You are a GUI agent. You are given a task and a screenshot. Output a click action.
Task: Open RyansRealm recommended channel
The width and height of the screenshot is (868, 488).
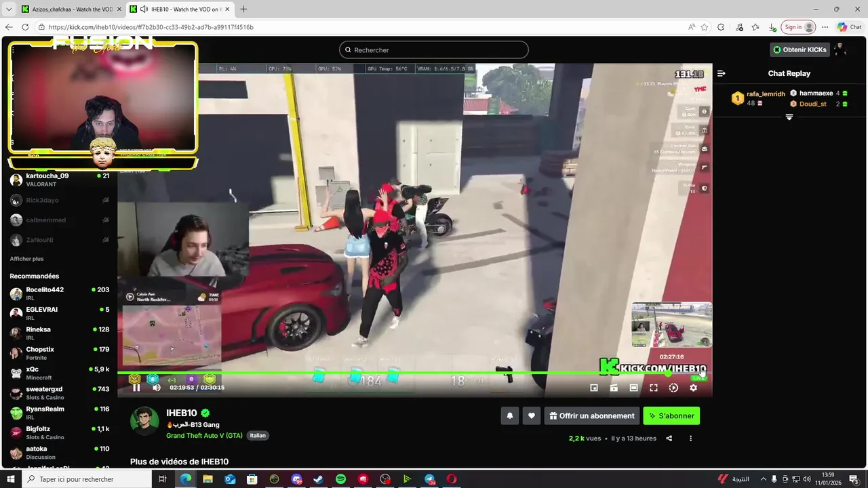point(60,413)
